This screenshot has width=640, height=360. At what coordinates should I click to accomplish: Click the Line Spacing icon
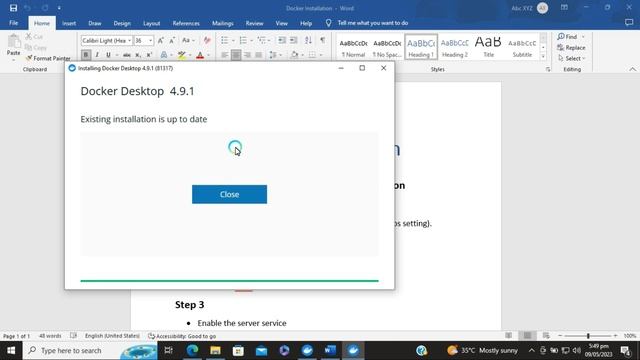tap(273, 55)
